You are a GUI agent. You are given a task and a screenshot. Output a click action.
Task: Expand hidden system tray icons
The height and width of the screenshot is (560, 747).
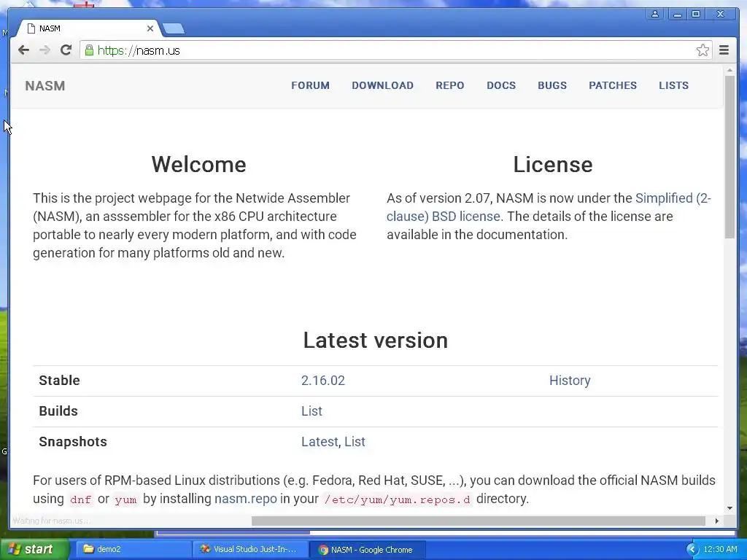click(692, 550)
